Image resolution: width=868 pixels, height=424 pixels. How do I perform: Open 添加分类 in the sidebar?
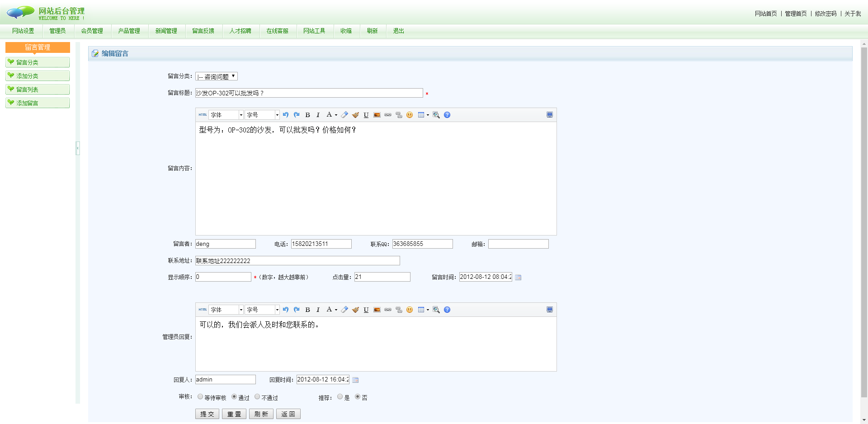pos(38,76)
